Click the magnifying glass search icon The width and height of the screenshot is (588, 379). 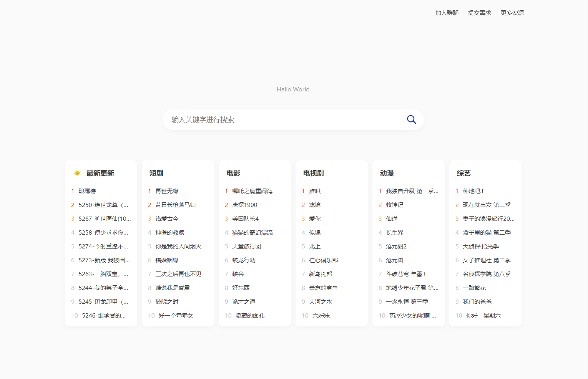(411, 119)
